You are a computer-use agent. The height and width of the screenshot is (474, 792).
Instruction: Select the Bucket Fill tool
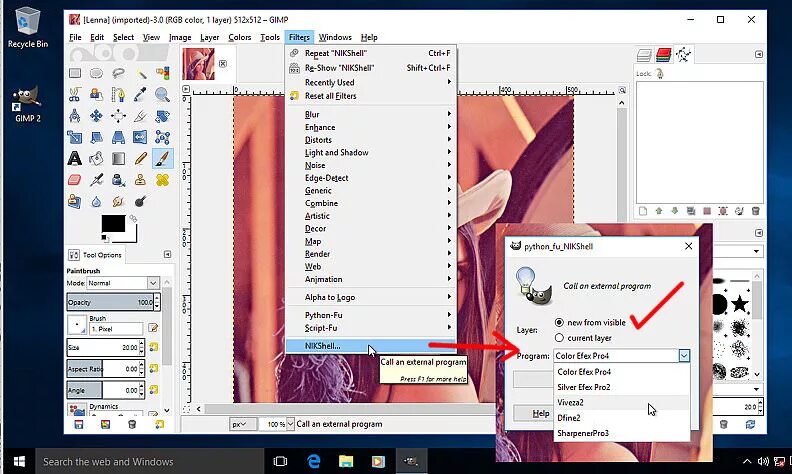(96, 159)
